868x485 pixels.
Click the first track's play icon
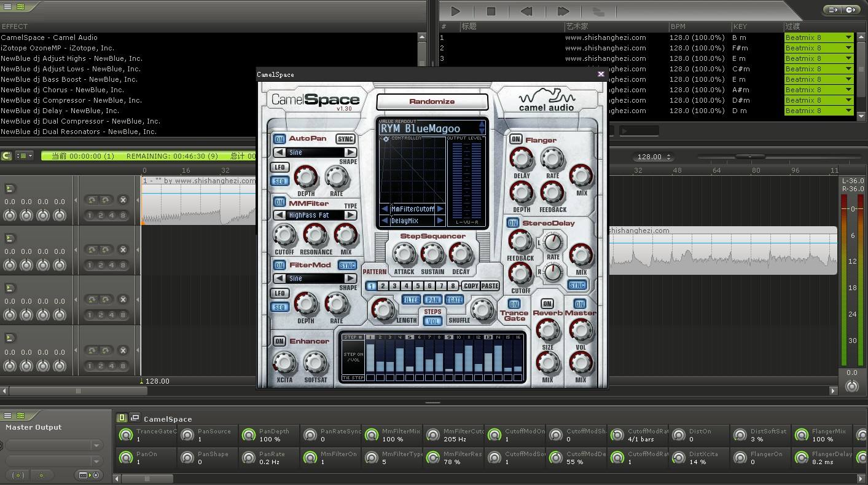[x=10, y=188]
